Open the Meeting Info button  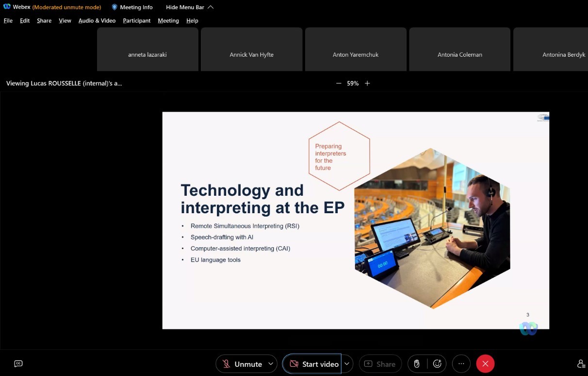pos(132,7)
